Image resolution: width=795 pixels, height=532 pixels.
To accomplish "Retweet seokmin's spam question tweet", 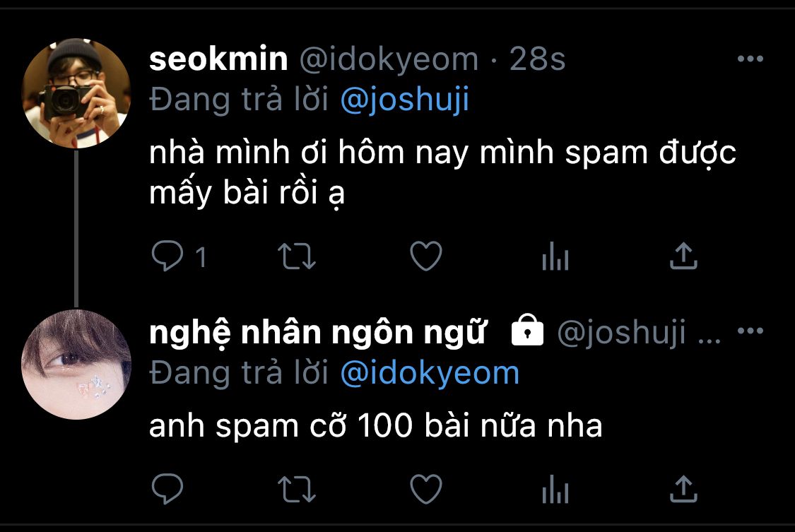I will (x=297, y=256).
